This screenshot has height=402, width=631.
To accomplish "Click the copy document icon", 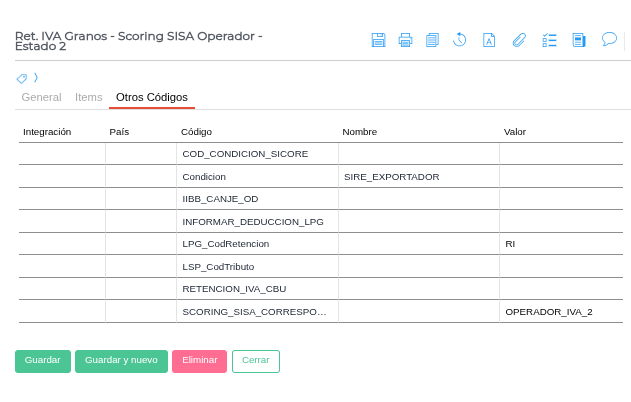I will 432,40.
